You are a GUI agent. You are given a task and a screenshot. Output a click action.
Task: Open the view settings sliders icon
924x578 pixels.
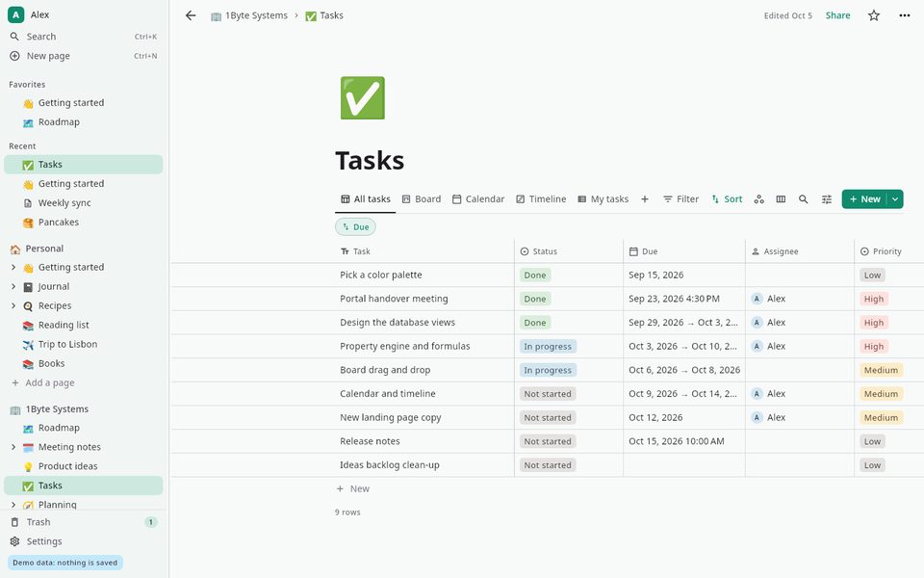(827, 199)
